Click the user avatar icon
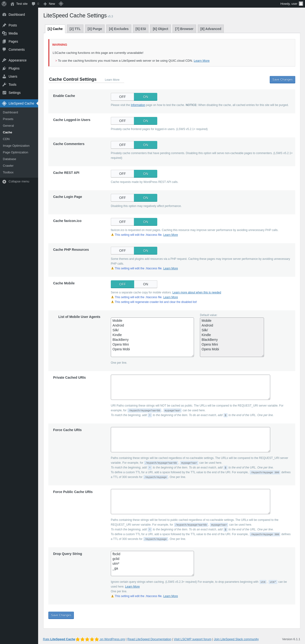Screen dimensions: 305x644 [301, 4]
